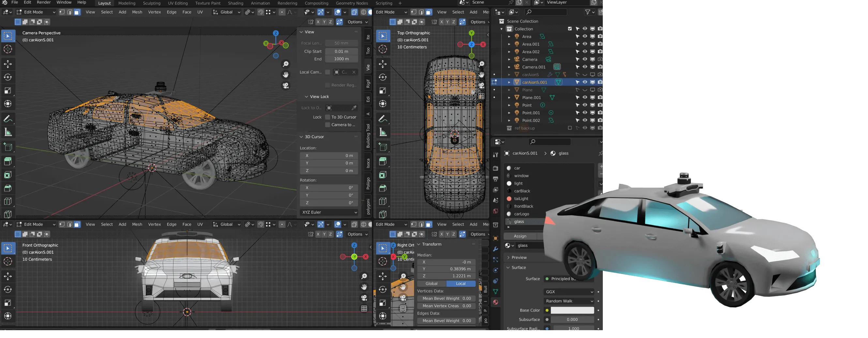Open the outliner filter funnel icon

588,12
